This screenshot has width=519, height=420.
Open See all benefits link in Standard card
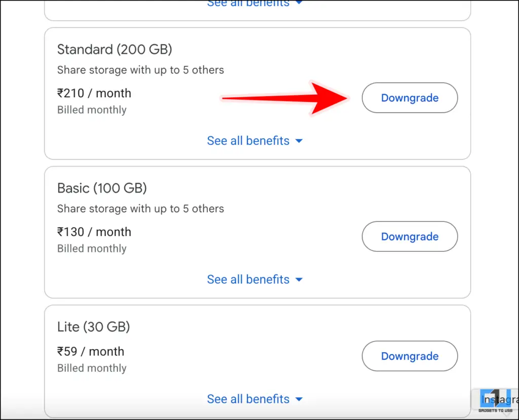[248, 141]
